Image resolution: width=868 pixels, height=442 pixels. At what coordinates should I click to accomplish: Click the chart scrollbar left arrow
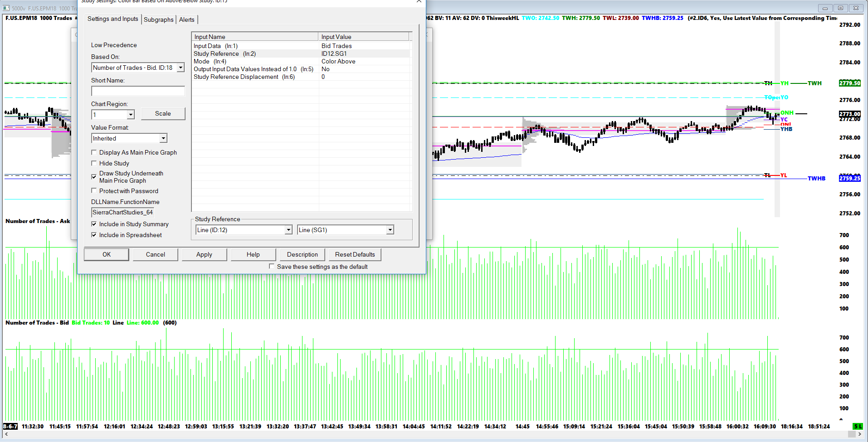tap(6, 434)
